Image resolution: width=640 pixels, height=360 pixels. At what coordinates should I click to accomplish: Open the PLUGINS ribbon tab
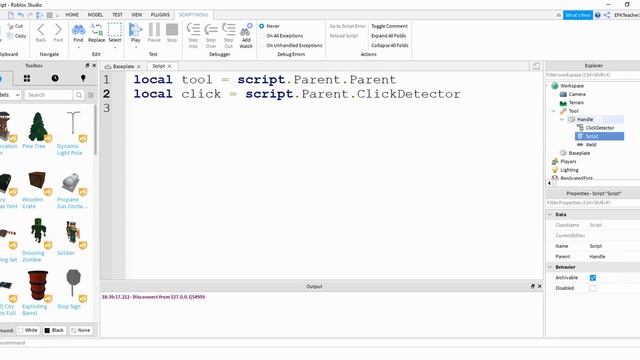(160, 15)
